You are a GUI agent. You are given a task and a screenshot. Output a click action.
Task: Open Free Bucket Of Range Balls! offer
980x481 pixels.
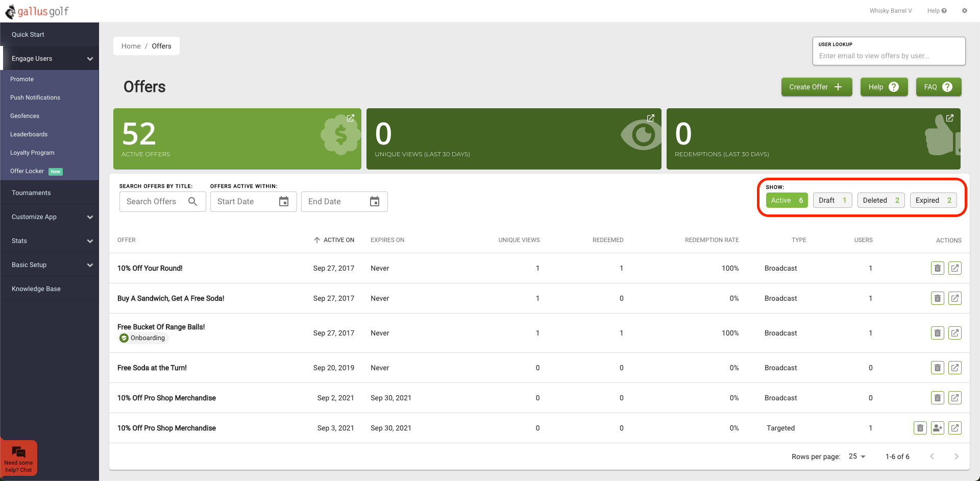pos(955,333)
